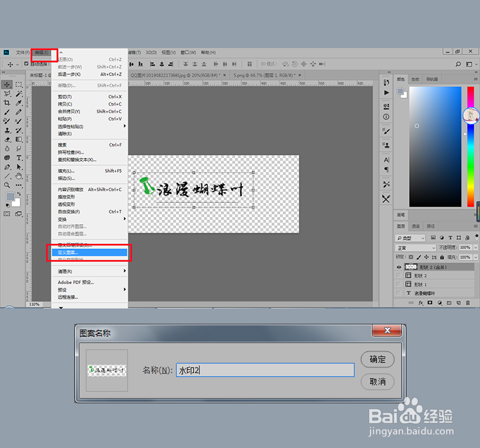
Task: Open the opacity 100% dropdown arrow
Action: pyautogui.click(x=476, y=248)
